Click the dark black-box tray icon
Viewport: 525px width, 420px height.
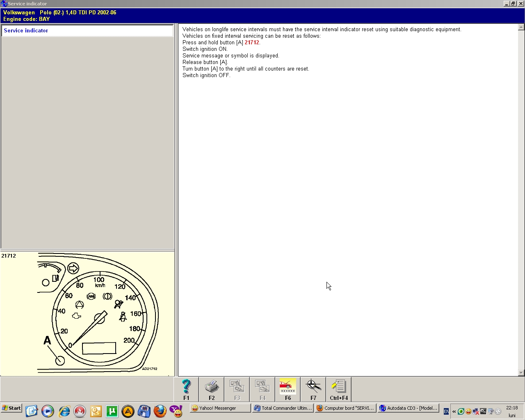(x=483, y=411)
